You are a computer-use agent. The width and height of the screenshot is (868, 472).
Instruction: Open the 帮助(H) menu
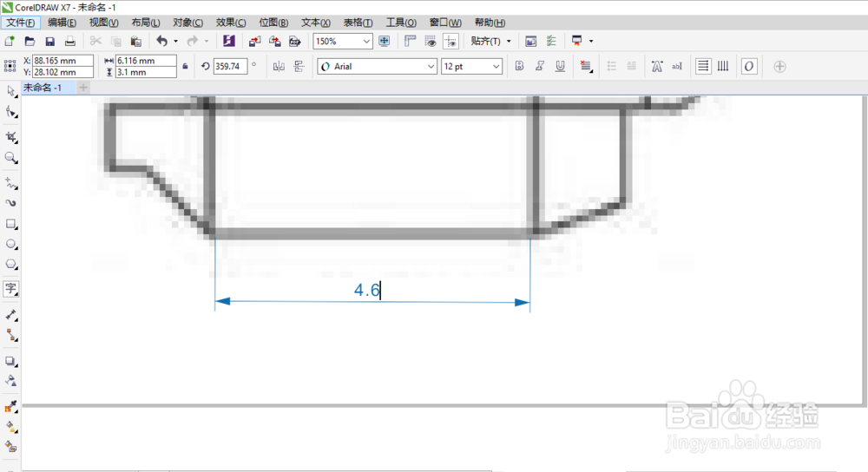pyautogui.click(x=490, y=23)
